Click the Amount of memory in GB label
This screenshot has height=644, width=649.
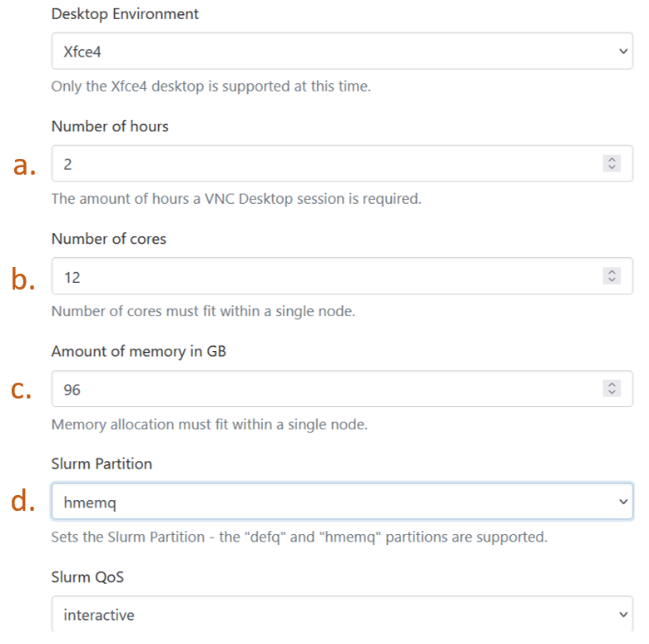pyautogui.click(x=139, y=351)
